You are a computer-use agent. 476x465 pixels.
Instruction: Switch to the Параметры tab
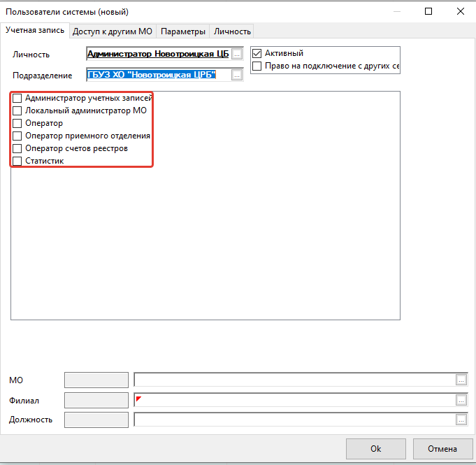pyautogui.click(x=183, y=31)
